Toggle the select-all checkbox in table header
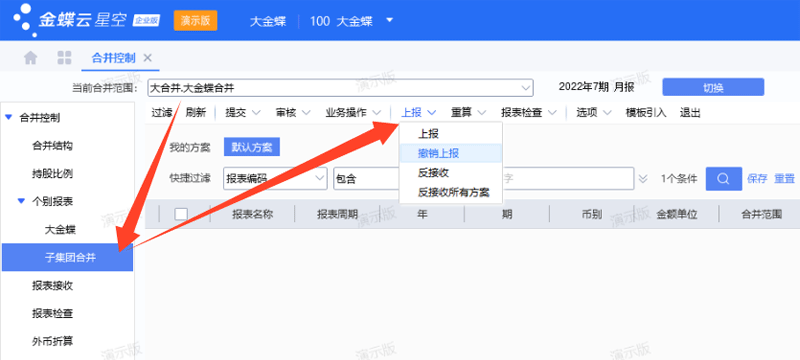 coord(181,214)
